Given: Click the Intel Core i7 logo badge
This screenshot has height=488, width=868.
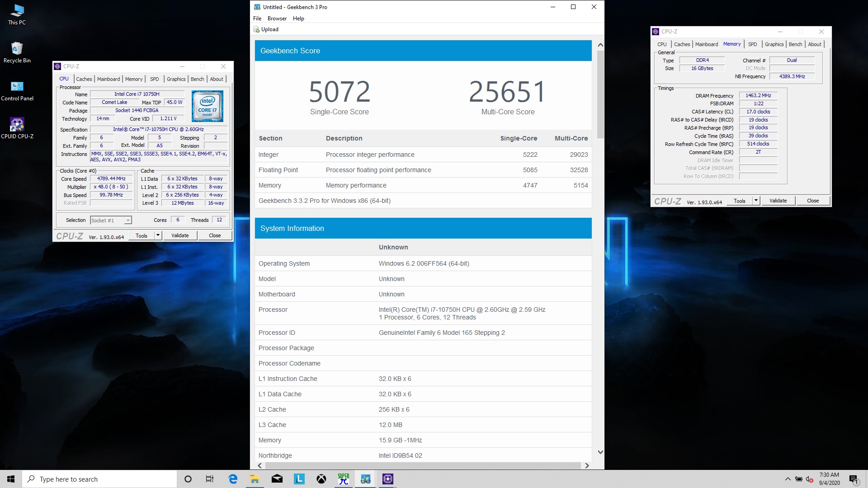Looking at the screenshot, I should click(207, 106).
